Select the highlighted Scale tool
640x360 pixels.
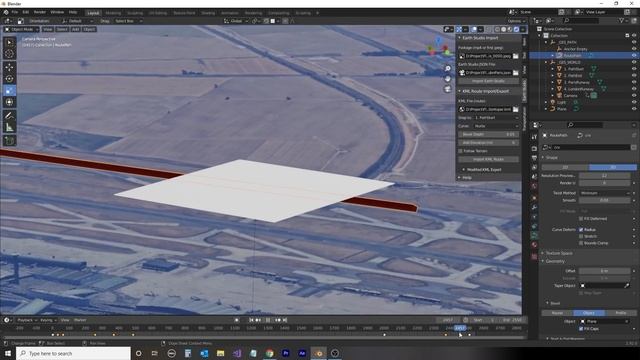point(9,90)
